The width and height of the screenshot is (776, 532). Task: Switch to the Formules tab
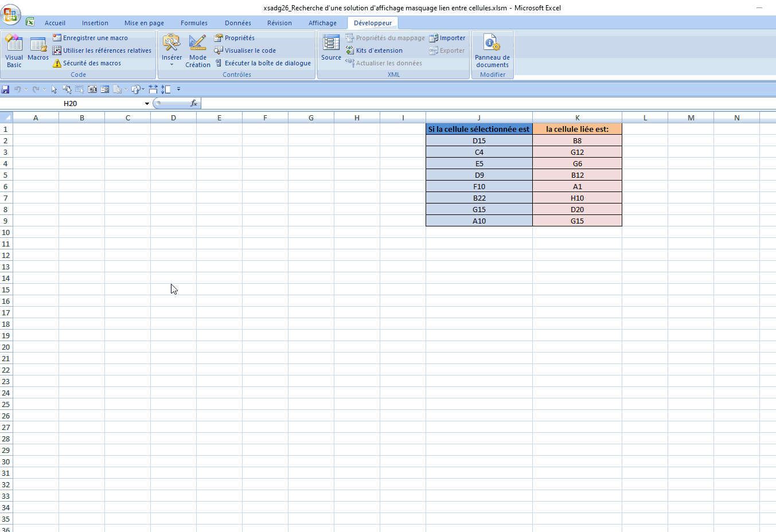click(194, 23)
